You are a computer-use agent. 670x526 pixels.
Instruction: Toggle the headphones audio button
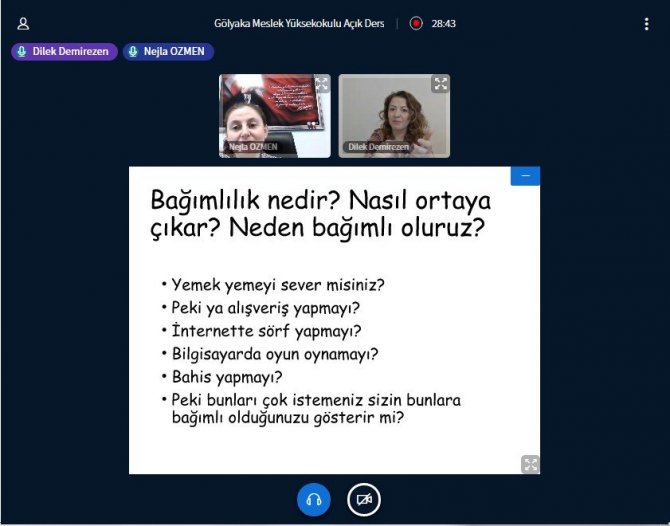[314, 499]
